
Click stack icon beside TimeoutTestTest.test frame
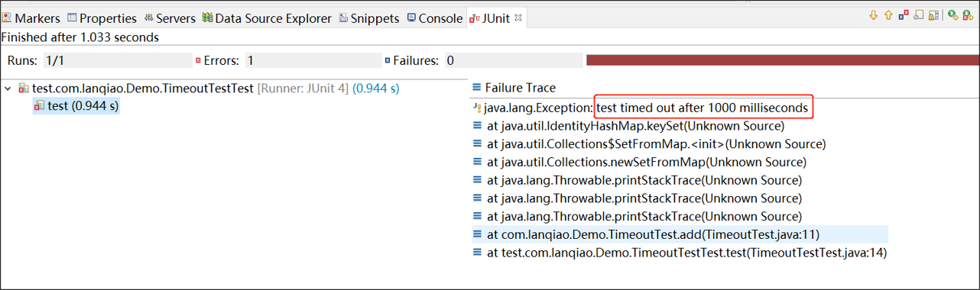coord(477,253)
